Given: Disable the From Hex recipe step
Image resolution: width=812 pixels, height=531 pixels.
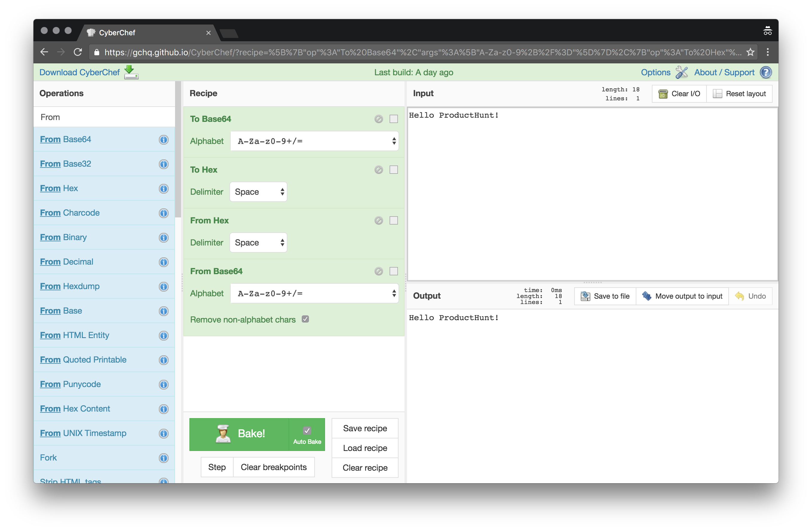Looking at the screenshot, I should (378, 221).
